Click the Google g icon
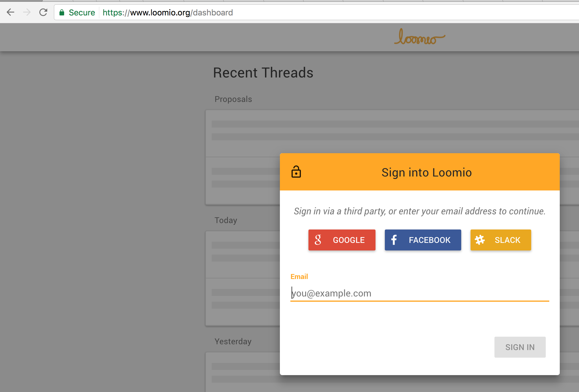This screenshot has width=579, height=392. 318,240
